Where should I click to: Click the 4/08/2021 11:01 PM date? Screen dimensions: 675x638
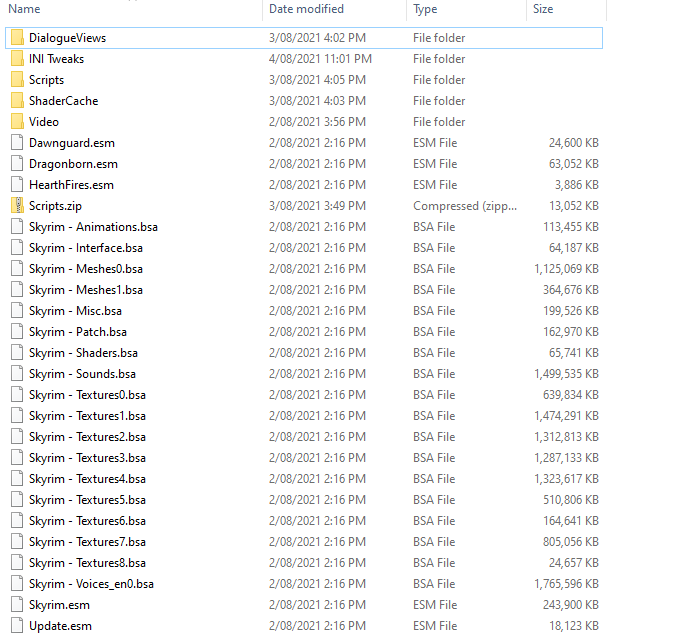(320, 59)
